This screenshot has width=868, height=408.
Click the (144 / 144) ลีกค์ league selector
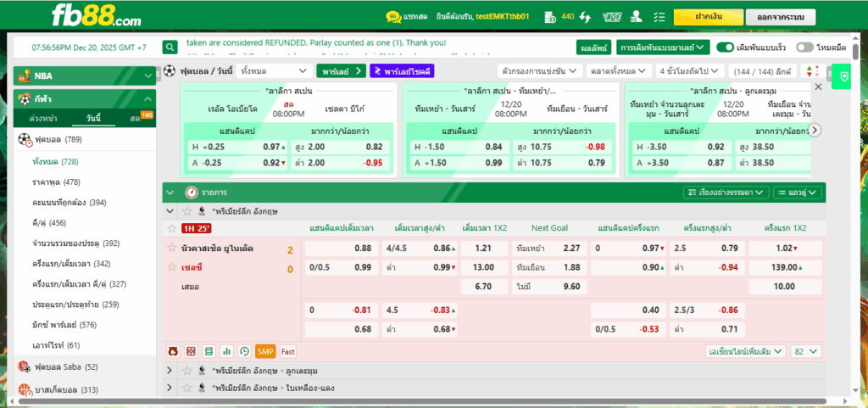762,71
